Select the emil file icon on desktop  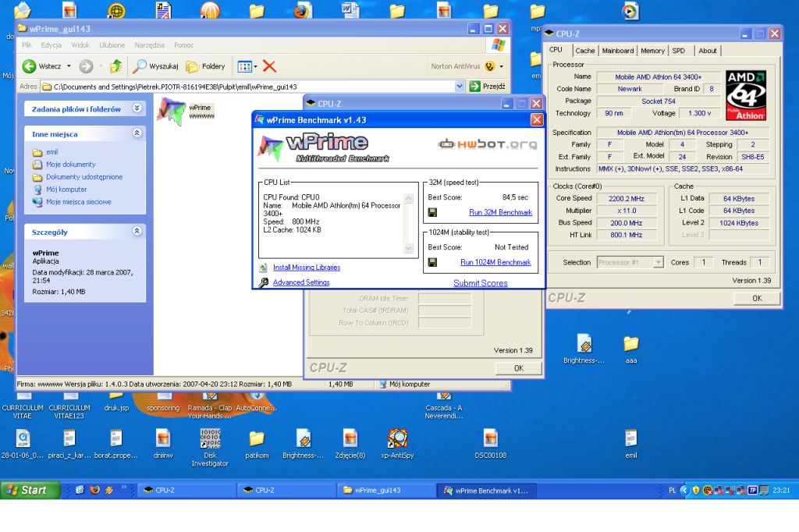[630, 445]
